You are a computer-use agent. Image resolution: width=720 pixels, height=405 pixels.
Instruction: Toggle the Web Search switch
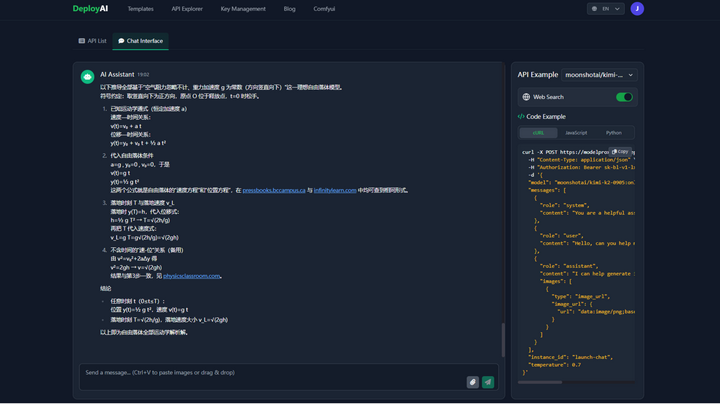click(624, 97)
